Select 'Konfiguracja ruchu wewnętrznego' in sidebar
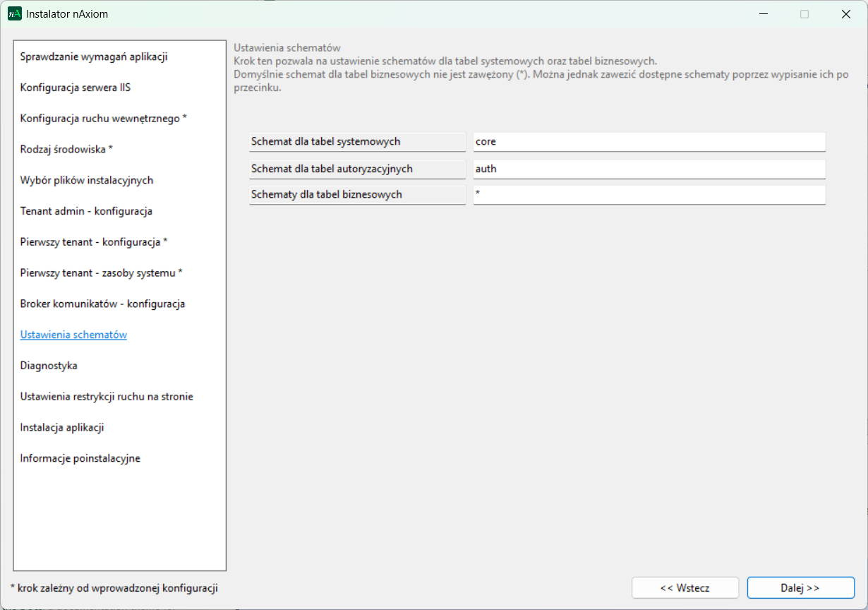 coord(103,119)
